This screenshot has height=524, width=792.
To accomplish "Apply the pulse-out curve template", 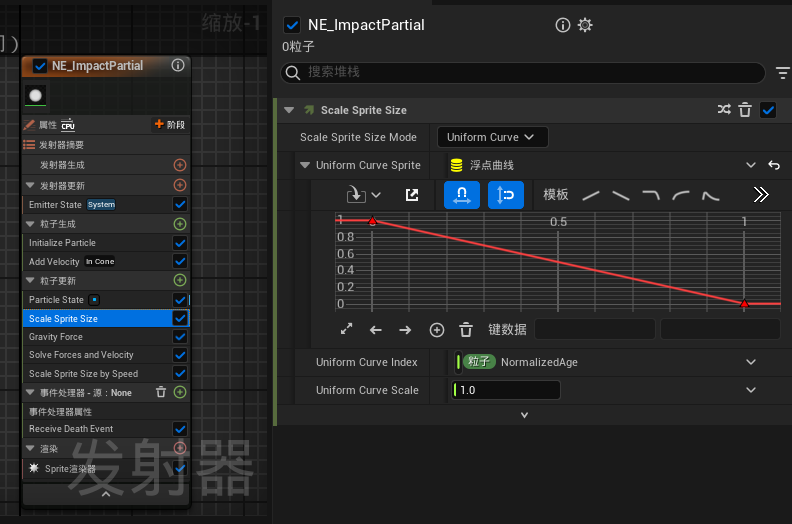I will point(711,195).
